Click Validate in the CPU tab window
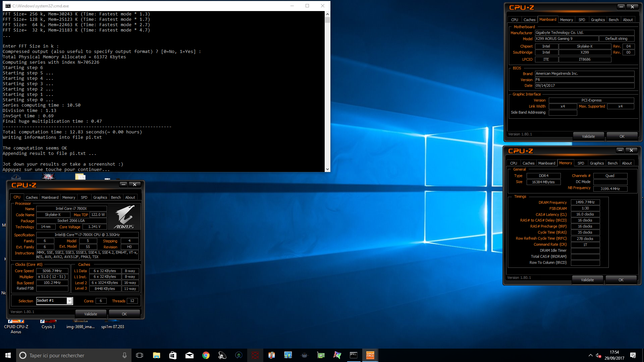Image resolution: width=644 pixels, height=362 pixels. coord(91,314)
